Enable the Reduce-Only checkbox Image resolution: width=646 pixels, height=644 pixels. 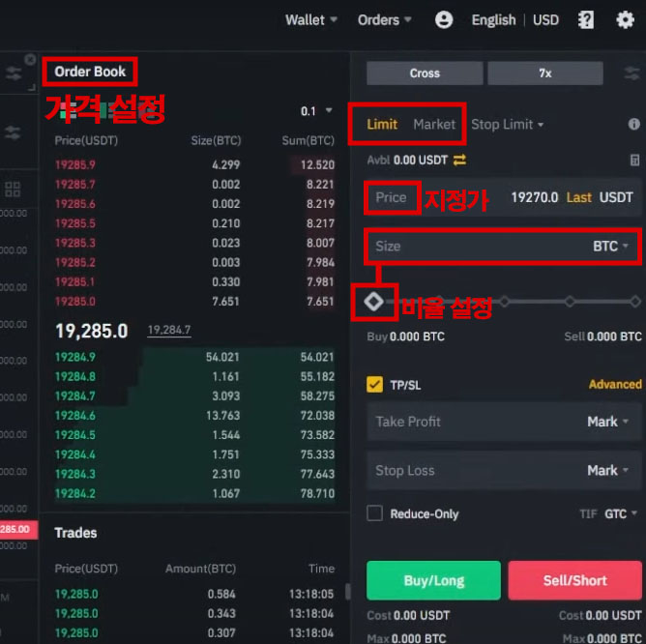tap(375, 513)
